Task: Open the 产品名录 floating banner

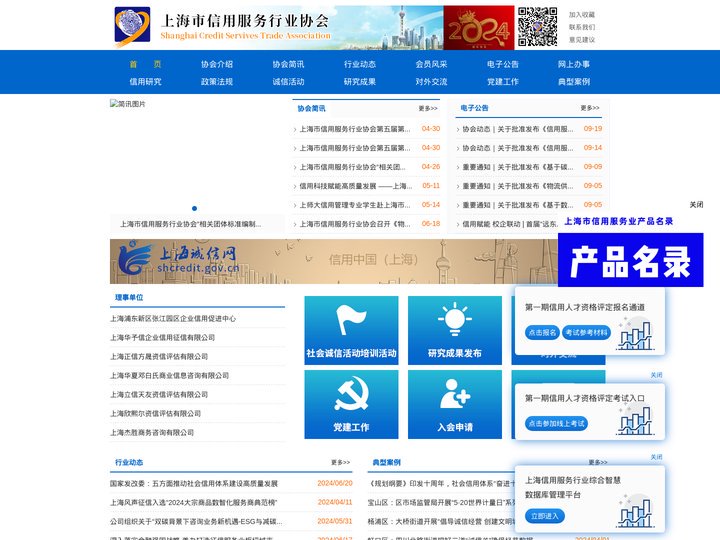Action: pos(630,260)
